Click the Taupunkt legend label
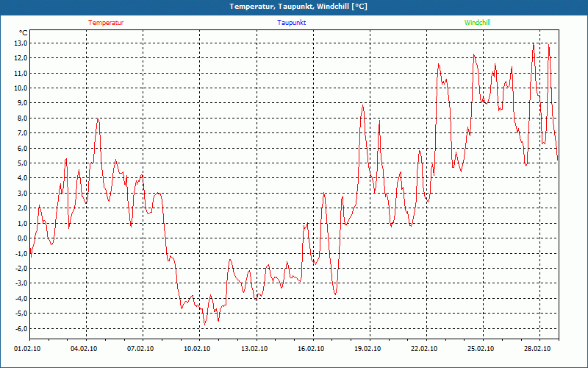 [x=292, y=23]
